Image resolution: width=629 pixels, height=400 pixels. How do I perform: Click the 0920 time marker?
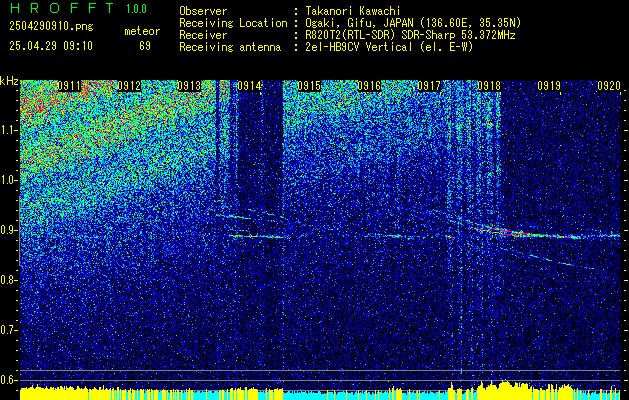[609, 86]
